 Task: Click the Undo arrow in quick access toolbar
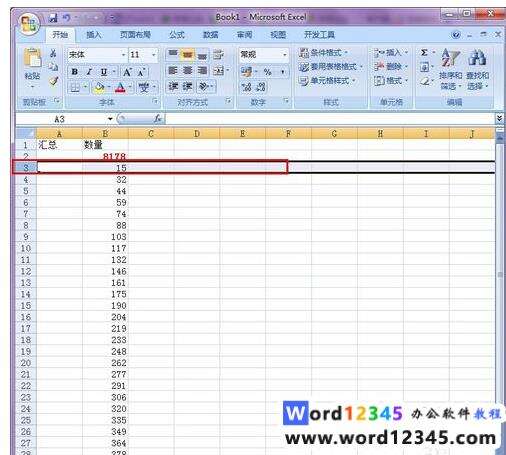click(x=66, y=18)
